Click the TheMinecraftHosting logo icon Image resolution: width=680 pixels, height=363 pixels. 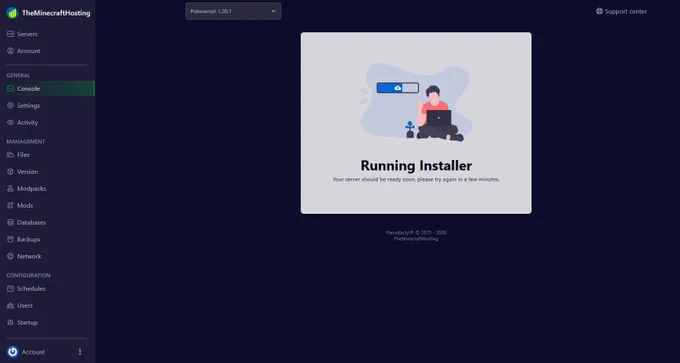pos(12,13)
